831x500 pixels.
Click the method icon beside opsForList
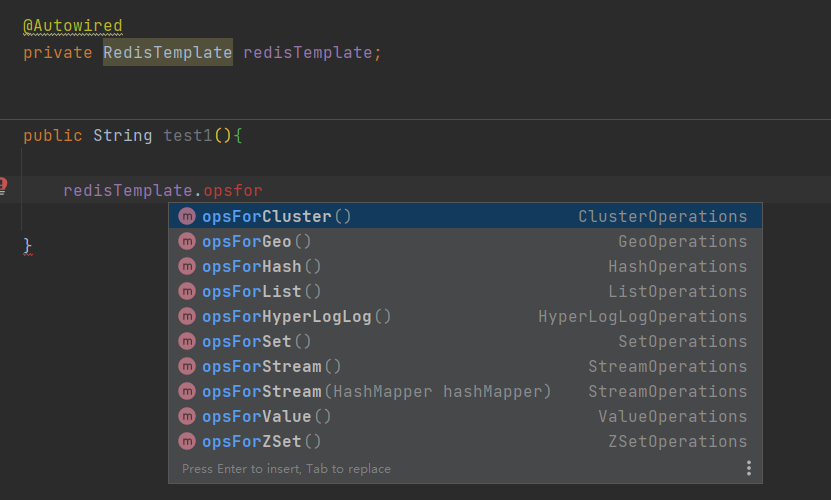[187, 291]
